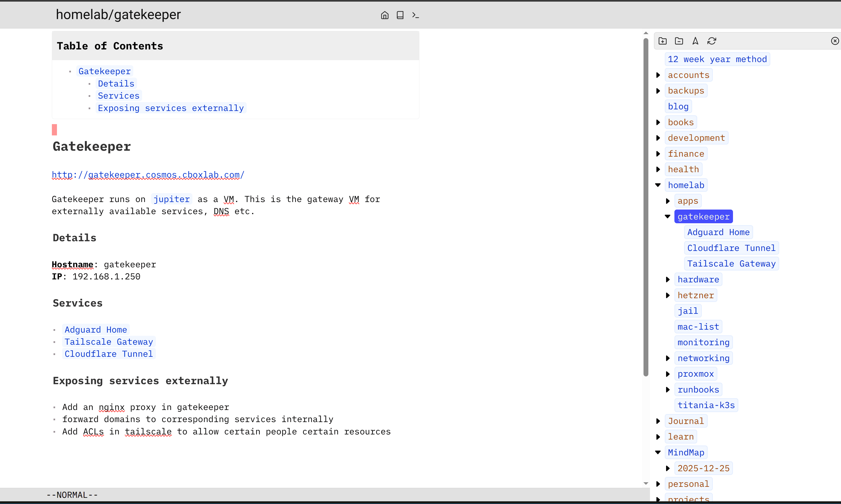Create a new note via folder-plus icon
Image resolution: width=841 pixels, height=504 pixels.
tap(662, 41)
